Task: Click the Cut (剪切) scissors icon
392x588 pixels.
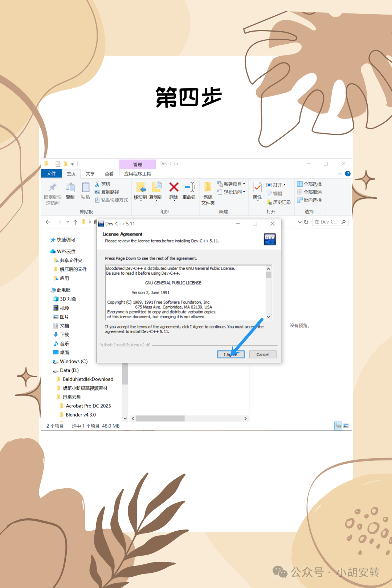Action: click(97, 184)
